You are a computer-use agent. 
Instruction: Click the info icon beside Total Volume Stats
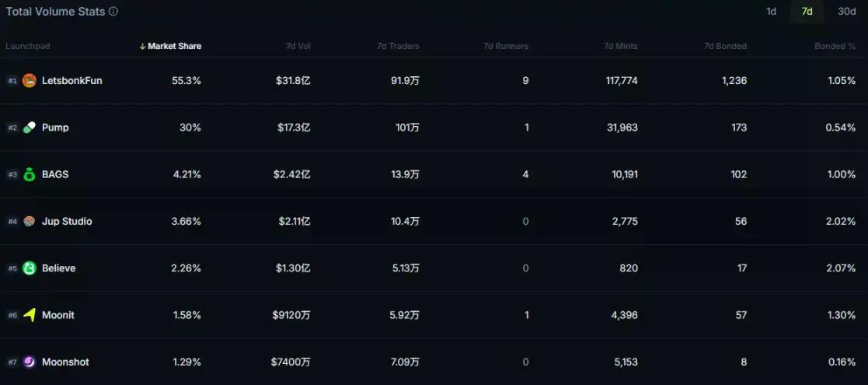[113, 12]
